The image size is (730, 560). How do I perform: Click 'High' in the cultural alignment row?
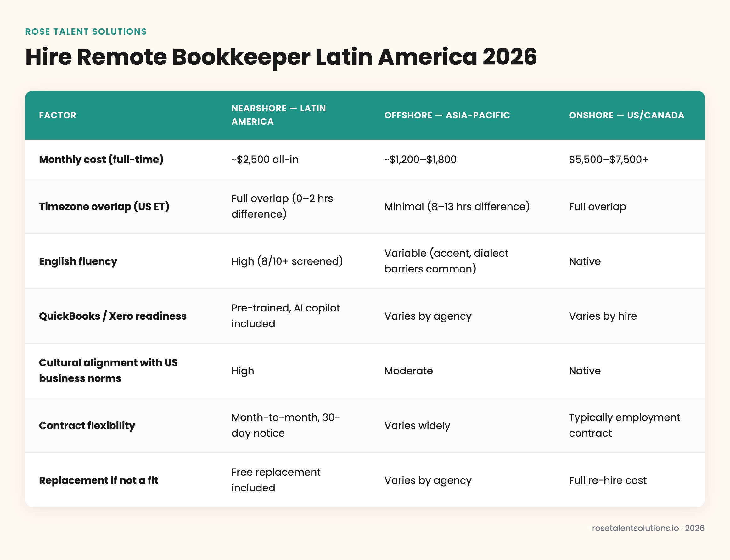(x=243, y=371)
